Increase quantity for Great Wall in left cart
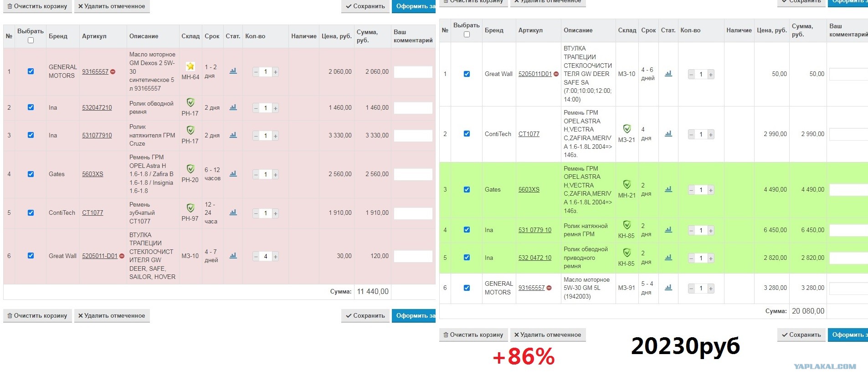Viewport: 868px width, 380px height. [x=275, y=257]
